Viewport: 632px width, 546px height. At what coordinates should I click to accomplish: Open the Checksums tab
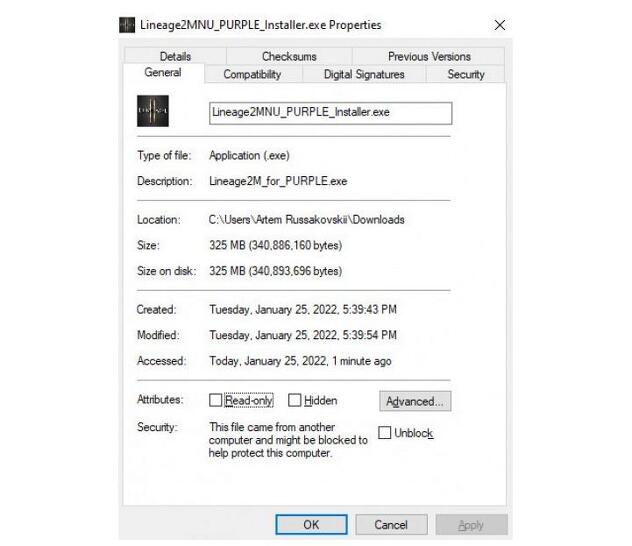pyautogui.click(x=289, y=57)
